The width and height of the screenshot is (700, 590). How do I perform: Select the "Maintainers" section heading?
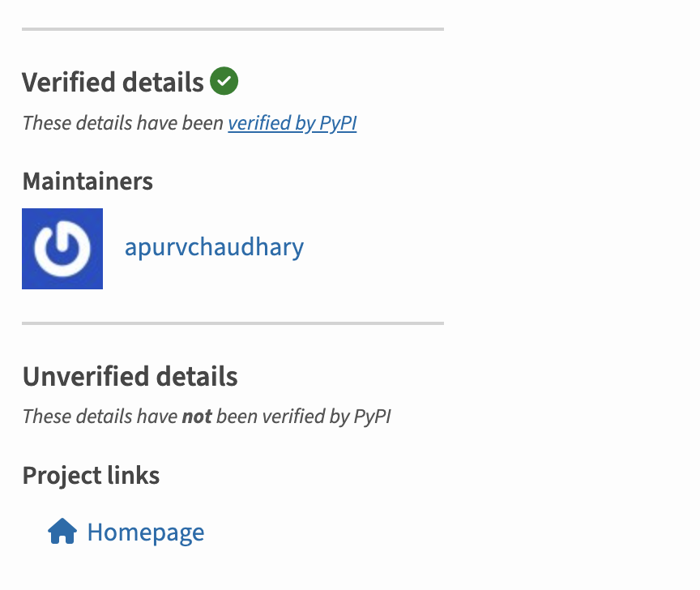pyautogui.click(x=87, y=181)
